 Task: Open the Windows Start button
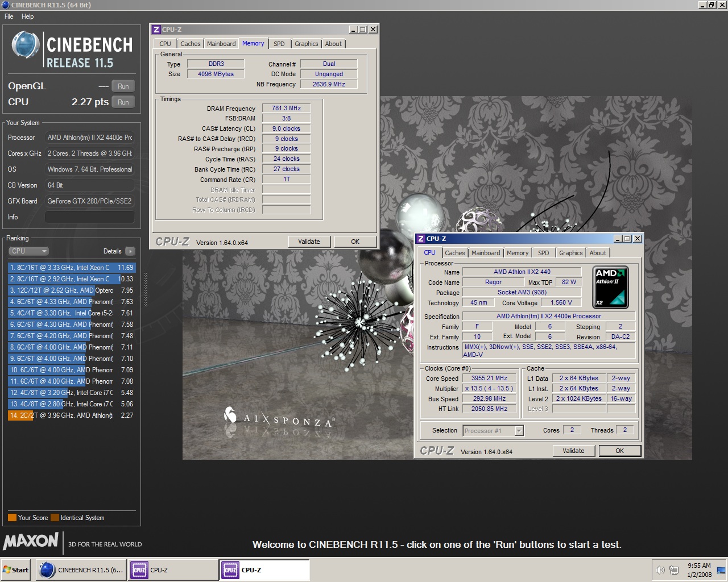pos(16,570)
